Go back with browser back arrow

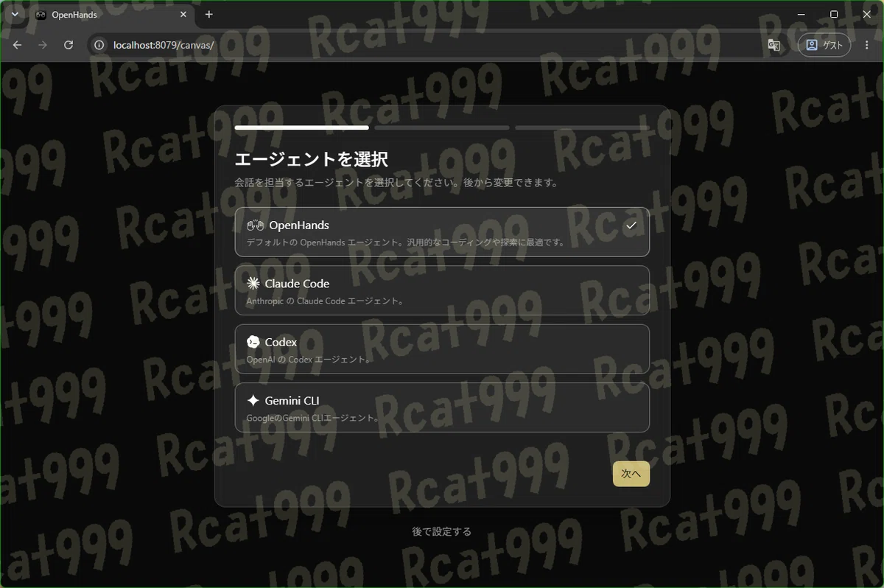point(18,45)
